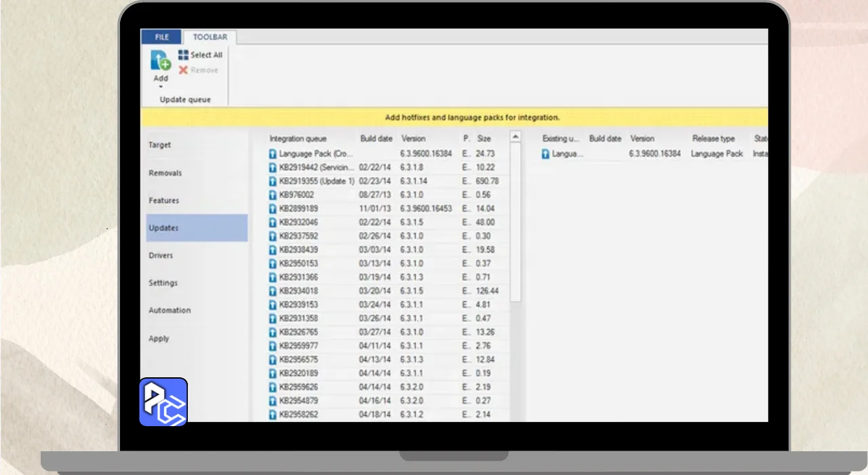Click the Language Pack icon in integration queue
Screen dimensions: 868x475
(x=273, y=154)
